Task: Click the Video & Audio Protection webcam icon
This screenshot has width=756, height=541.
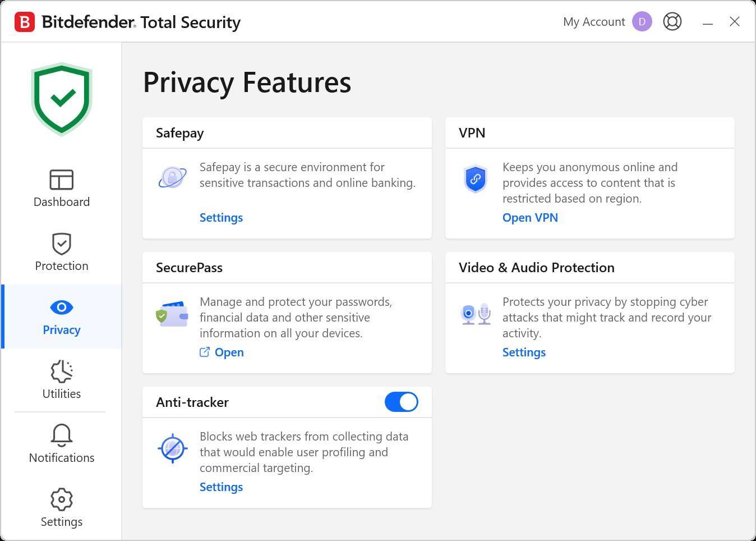Action: coord(475,314)
